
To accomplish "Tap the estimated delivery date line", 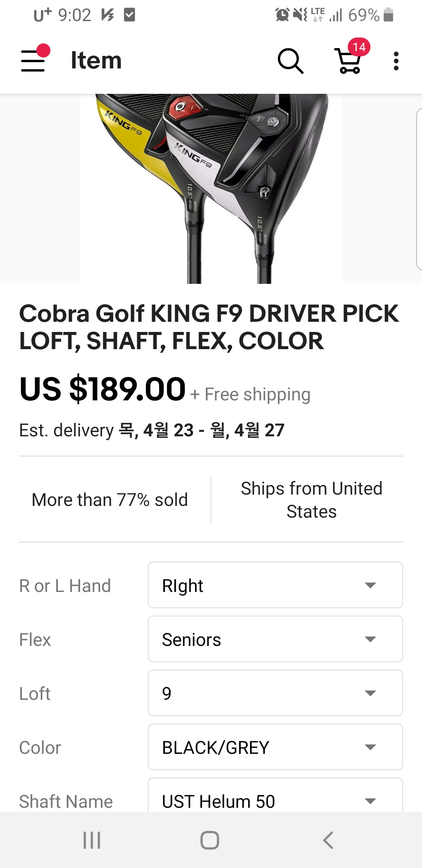I will point(152,430).
